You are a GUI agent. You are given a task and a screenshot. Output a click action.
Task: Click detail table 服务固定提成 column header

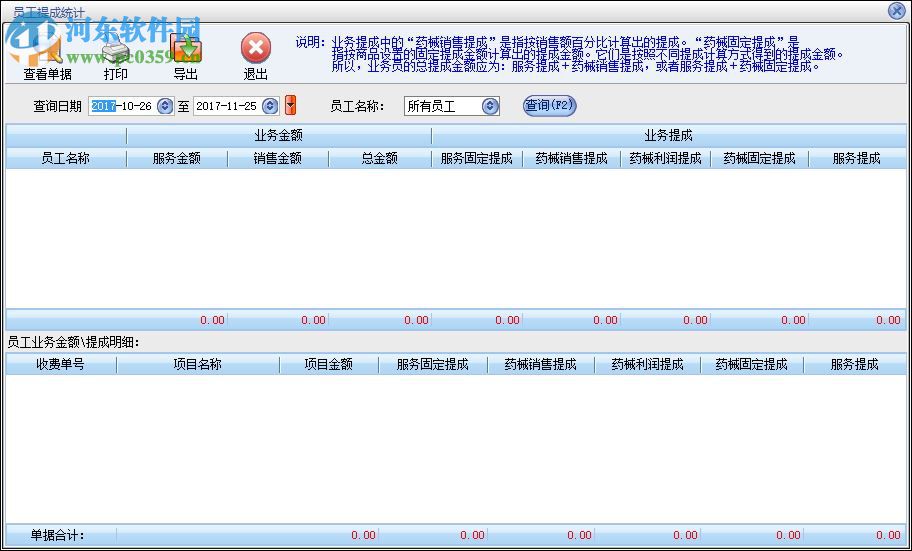tap(433, 365)
